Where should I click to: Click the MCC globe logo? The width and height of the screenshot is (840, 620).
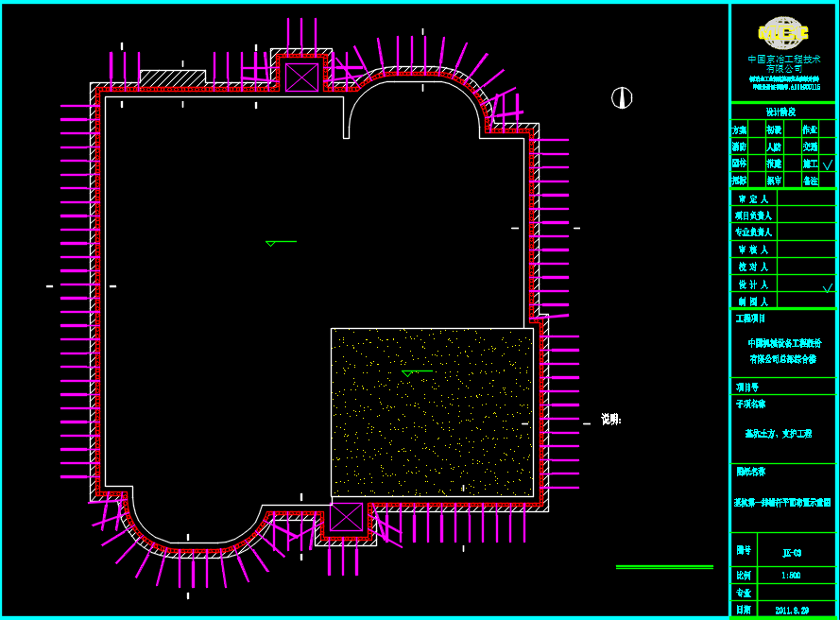point(783,33)
